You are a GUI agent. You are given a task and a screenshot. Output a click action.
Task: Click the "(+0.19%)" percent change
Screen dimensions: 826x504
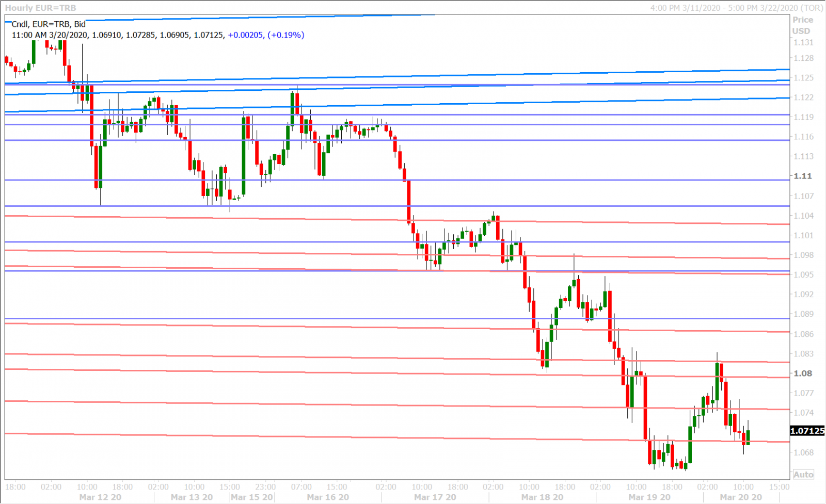[x=285, y=35]
